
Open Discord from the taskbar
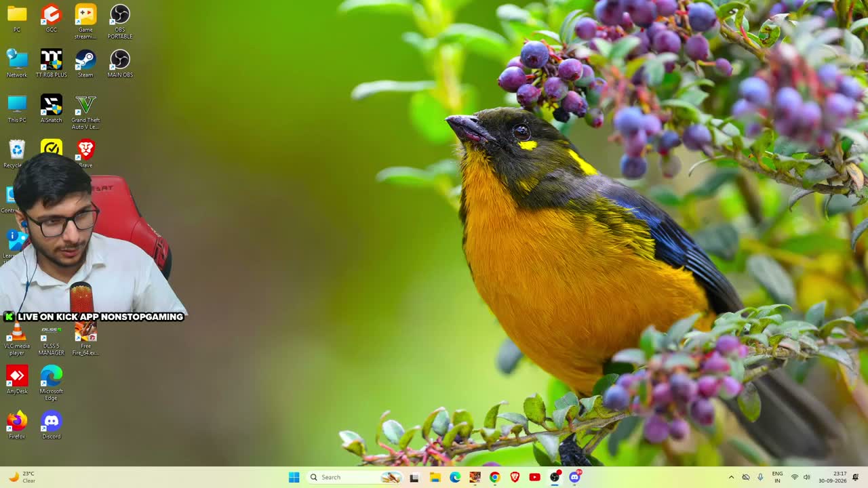(575, 477)
